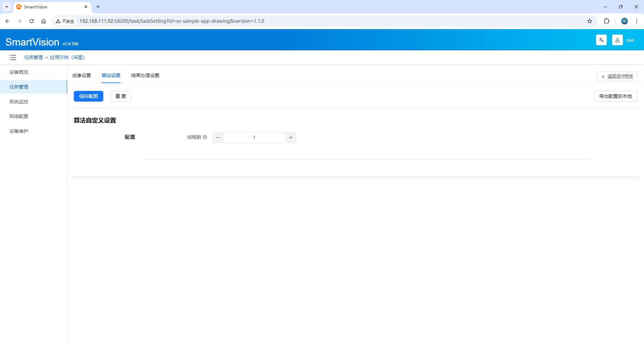Open a new browser tab
Screen dimensions: 644x346
(x=98, y=7)
